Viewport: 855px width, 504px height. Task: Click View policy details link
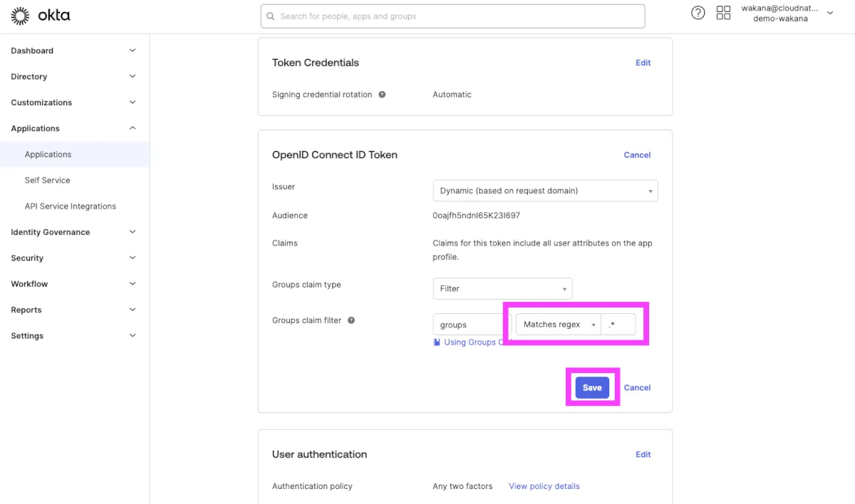tap(544, 486)
